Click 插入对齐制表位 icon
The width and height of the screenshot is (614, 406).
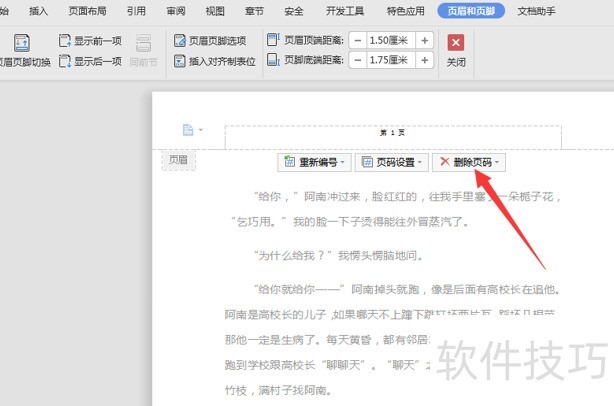click(x=179, y=61)
